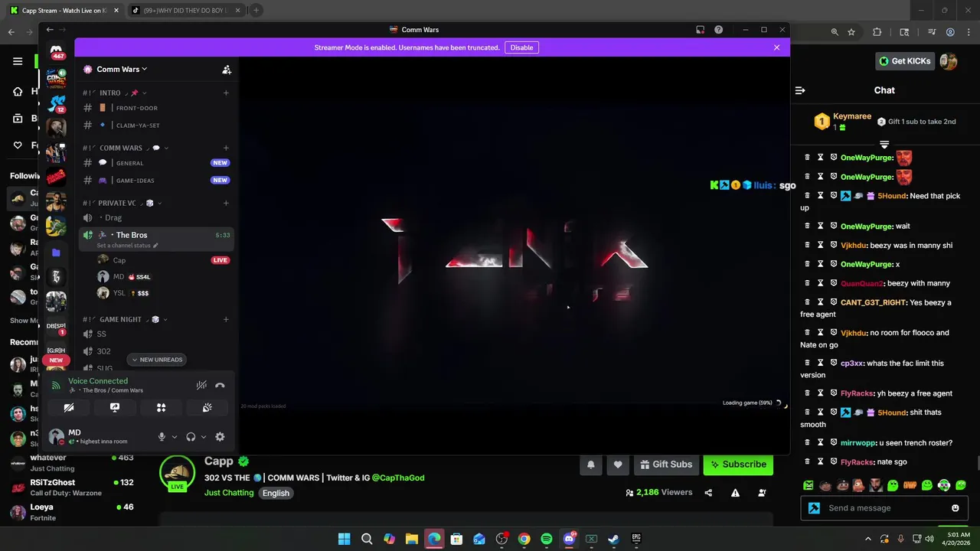Open emoji picker in chat input
The width and height of the screenshot is (980, 551).
955,508
